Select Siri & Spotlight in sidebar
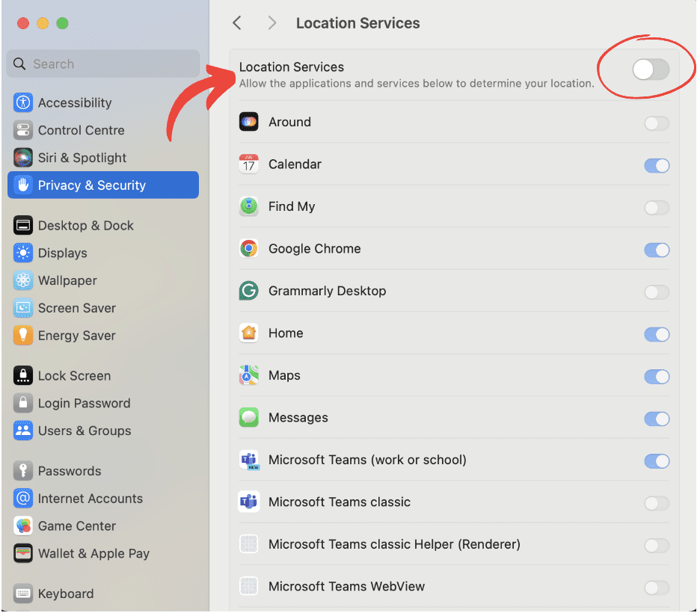The width and height of the screenshot is (700, 613). 103,158
